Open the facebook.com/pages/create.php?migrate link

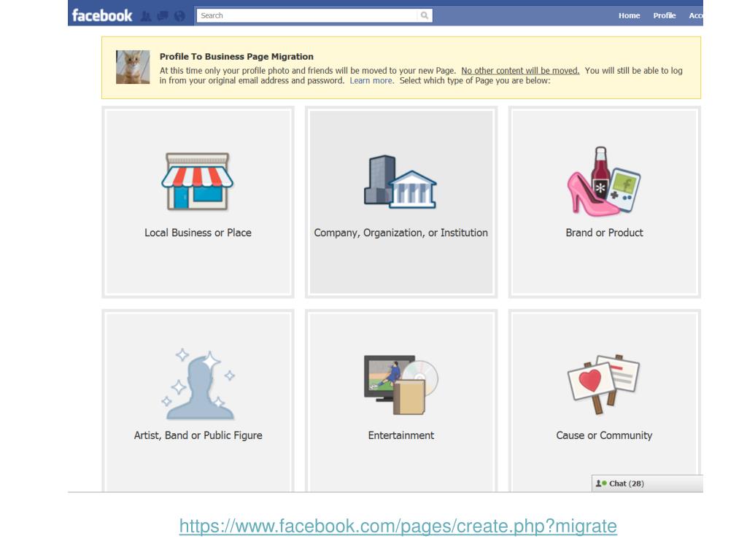398,526
